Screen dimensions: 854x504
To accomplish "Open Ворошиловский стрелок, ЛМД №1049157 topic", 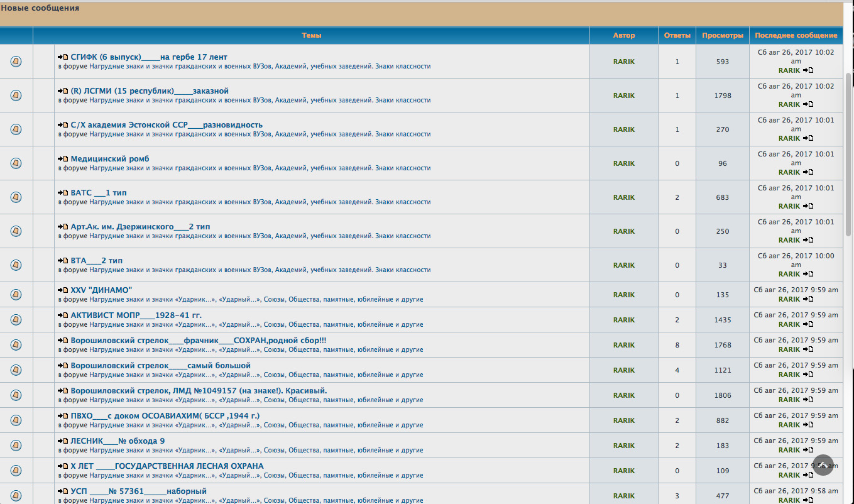I will [199, 391].
